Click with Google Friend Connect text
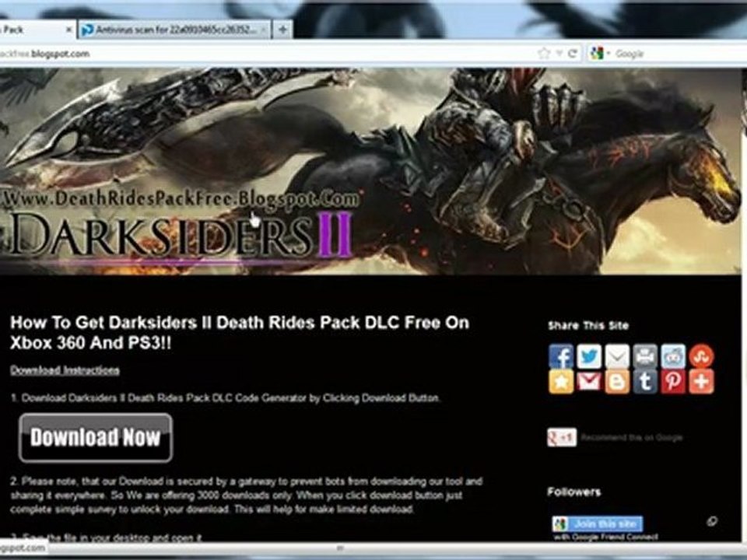The image size is (747, 560). click(x=605, y=537)
